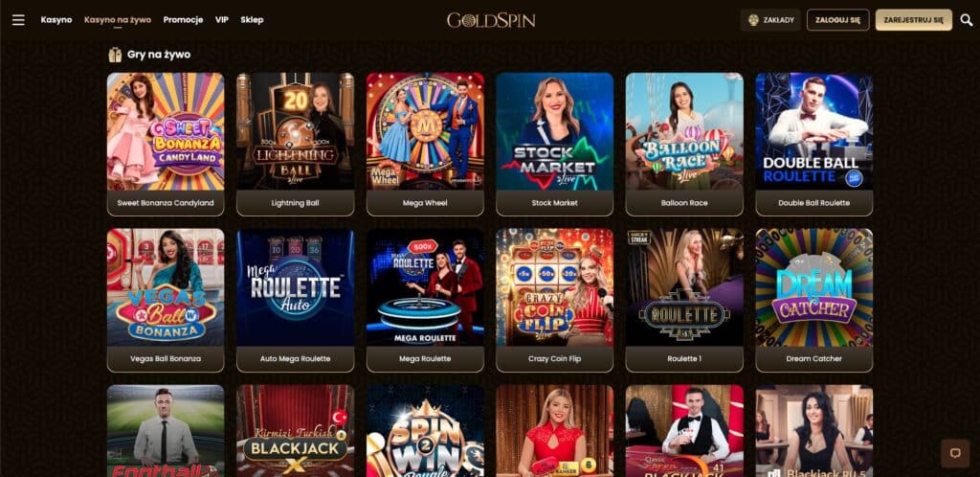Click the Zarejestruj się button
This screenshot has width=980, height=477.
pos(913,20)
